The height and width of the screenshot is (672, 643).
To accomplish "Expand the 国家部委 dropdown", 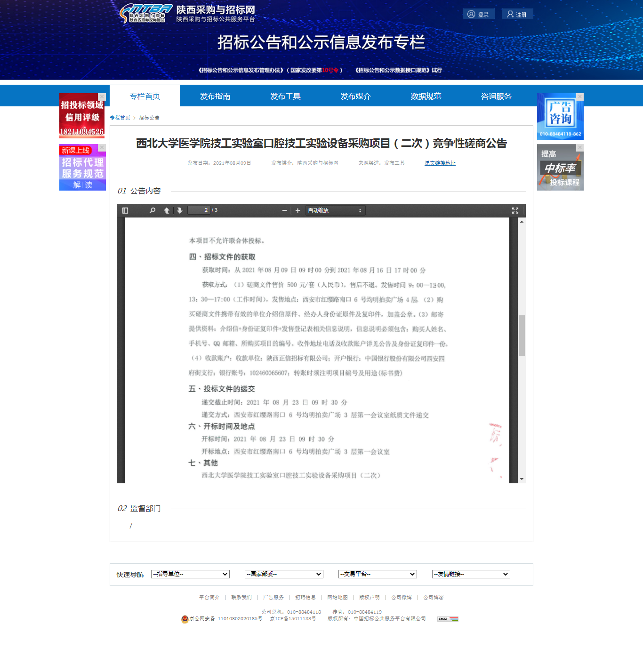I will 284,574.
